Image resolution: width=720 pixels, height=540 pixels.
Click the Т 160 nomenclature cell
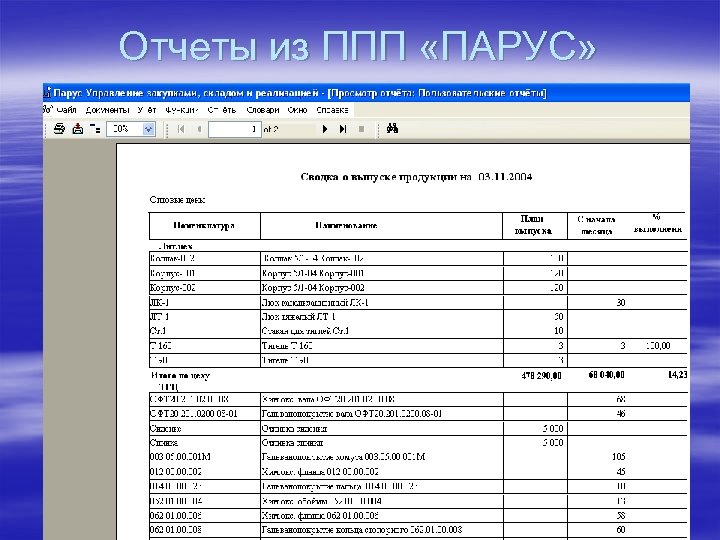204,346
